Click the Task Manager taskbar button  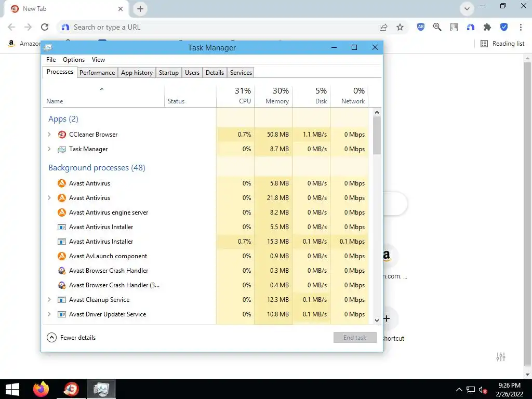(x=101, y=389)
